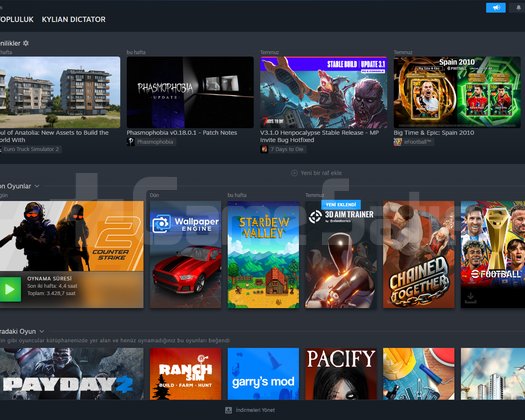Open the announcements megaphone button
Viewport: 525px width, 420px height.
pos(496,7)
